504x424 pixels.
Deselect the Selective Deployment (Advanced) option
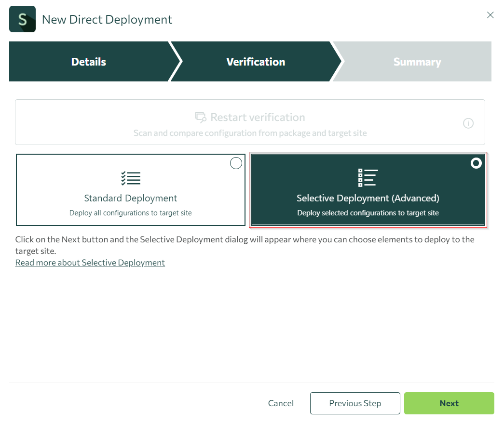point(476,163)
